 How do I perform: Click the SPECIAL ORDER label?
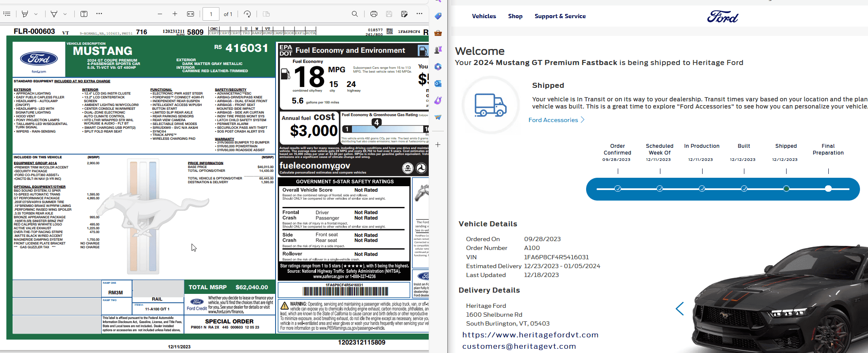230,321
